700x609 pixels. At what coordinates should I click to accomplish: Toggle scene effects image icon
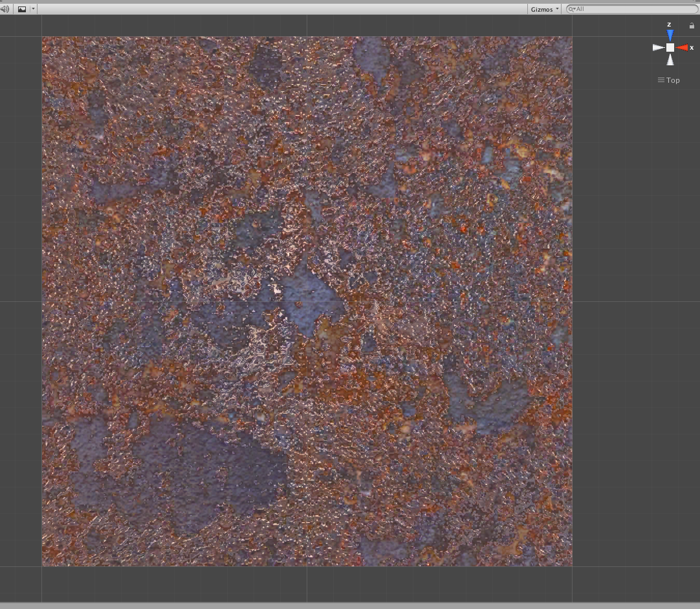click(22, 9)
